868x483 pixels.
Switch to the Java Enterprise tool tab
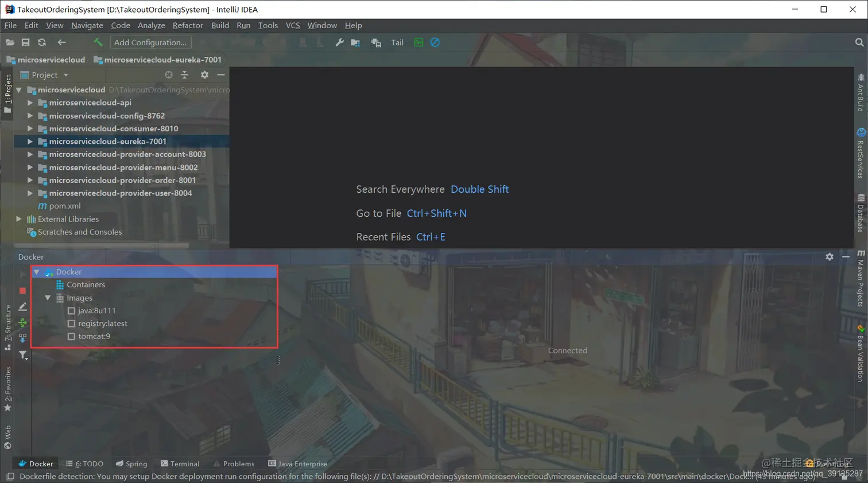[x=297, y=463]
